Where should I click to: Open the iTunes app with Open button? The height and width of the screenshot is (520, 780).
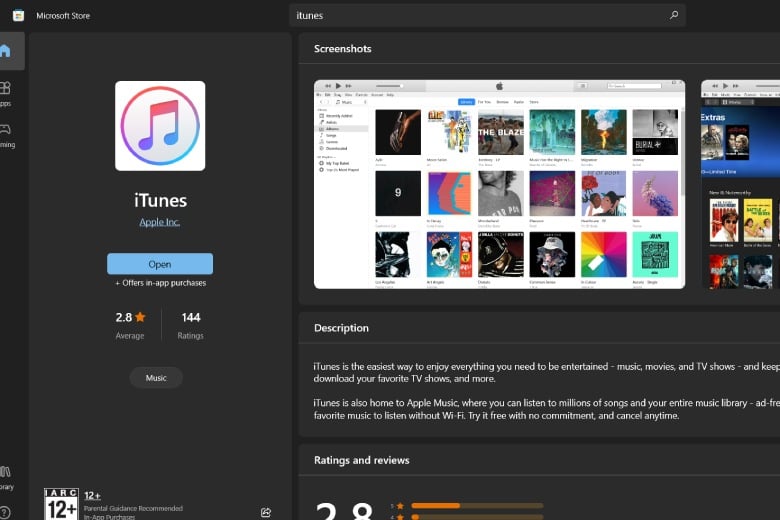click(160, 264)
